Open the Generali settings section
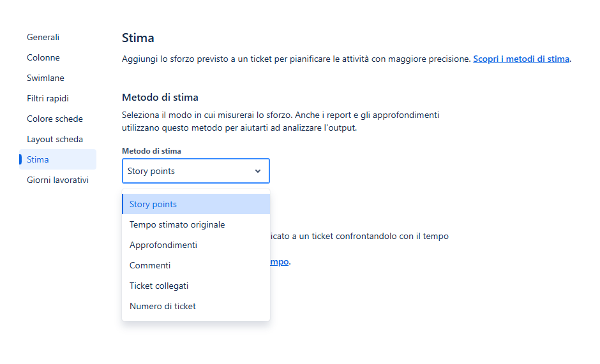The image size is (600, 364). tap(43, 37)
